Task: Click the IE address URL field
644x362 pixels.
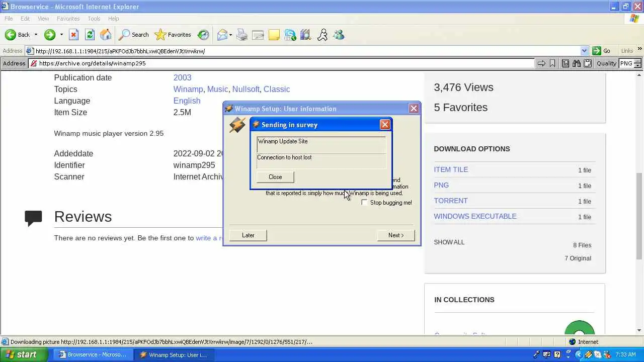Action: tap(307, 51)
